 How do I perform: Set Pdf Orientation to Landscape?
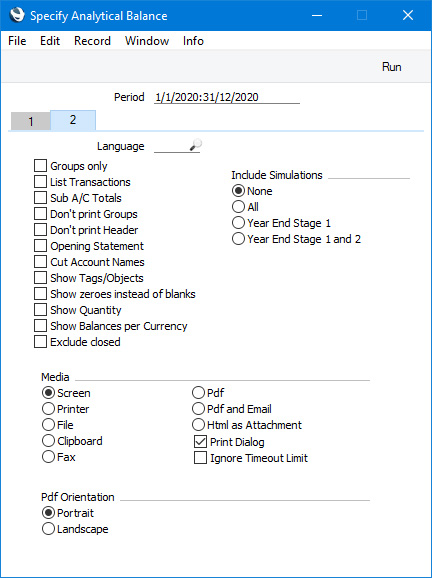click(48, 529)
